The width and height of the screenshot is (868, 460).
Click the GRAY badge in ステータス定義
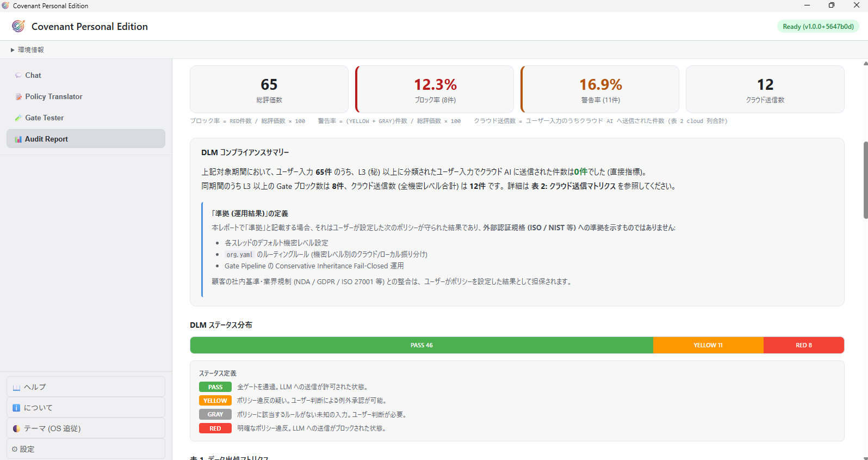coord(215,414)
